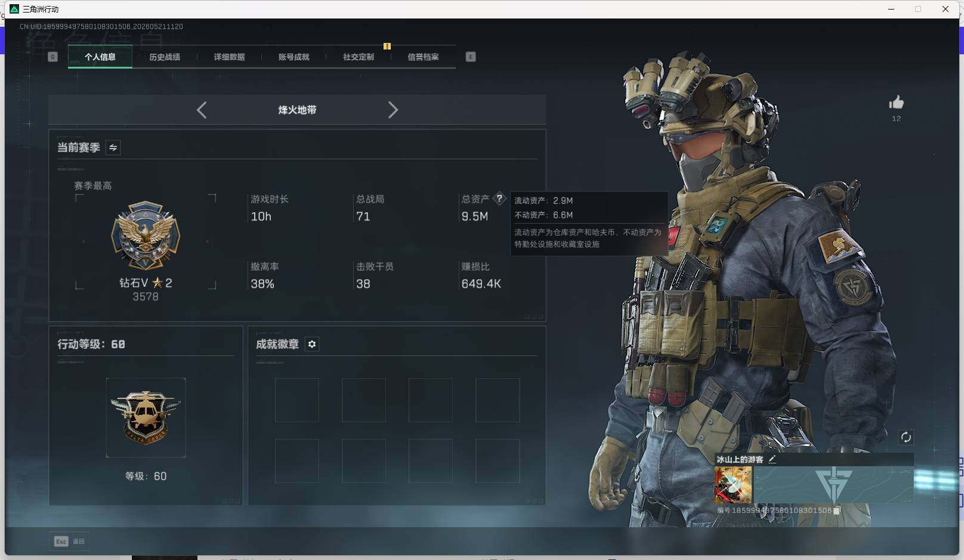Image resolution: width=964 pixels, height=560 pixels.
Task: Click the 撤离率 38% value
Action: pyautogui.click(x=262, y=284)
